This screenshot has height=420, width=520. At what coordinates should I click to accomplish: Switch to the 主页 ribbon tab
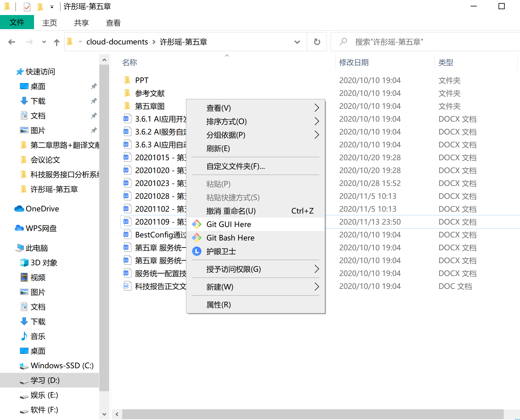point(50,23)
